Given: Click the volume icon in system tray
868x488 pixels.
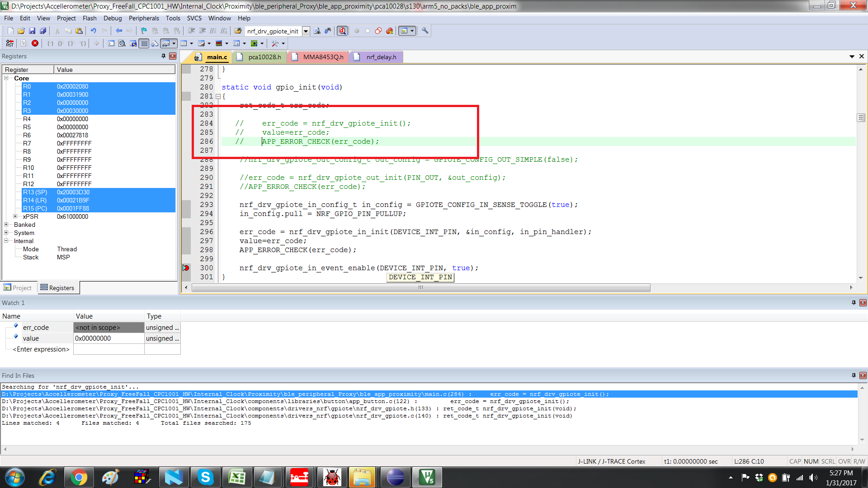Looking at the screenshot, I should [813, 478].
